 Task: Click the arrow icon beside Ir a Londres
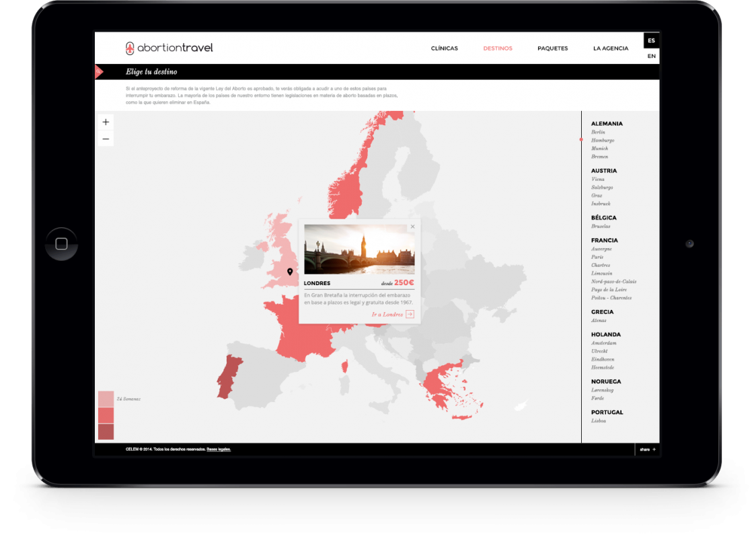[410, 314]
